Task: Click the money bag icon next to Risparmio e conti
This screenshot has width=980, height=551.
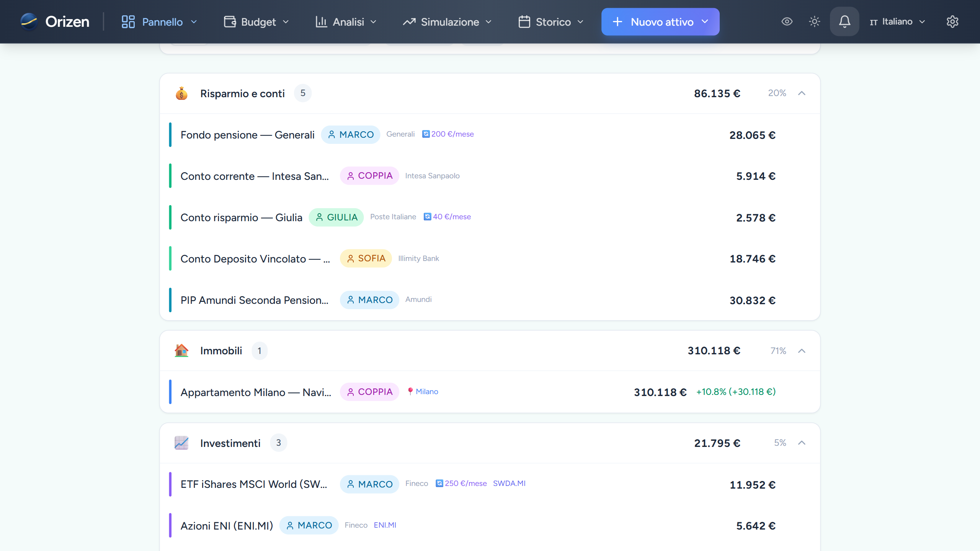Action: pos(181,93)
